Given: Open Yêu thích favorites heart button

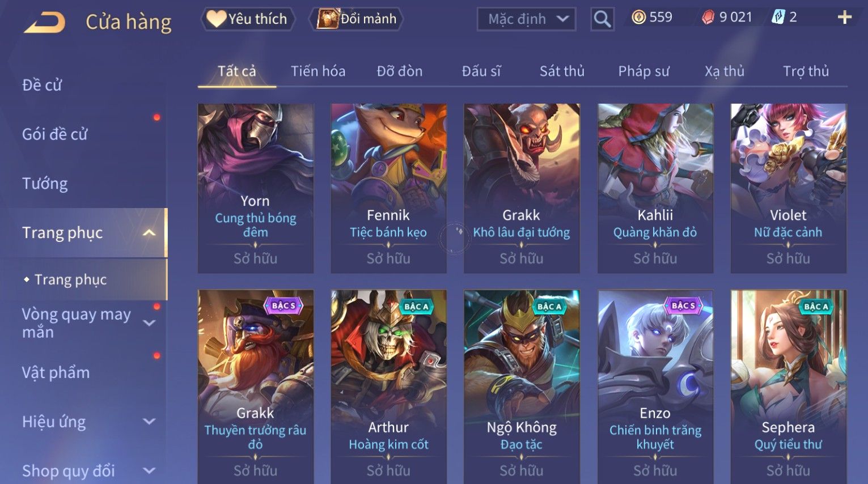Looking at the screenshot, I should pyautogui.click(x=247, y=19).
